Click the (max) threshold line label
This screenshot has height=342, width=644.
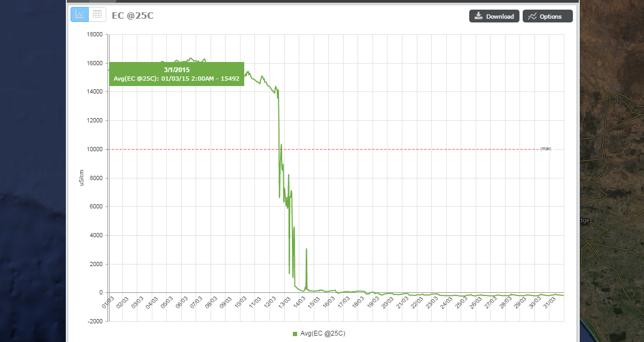point(545,149)
